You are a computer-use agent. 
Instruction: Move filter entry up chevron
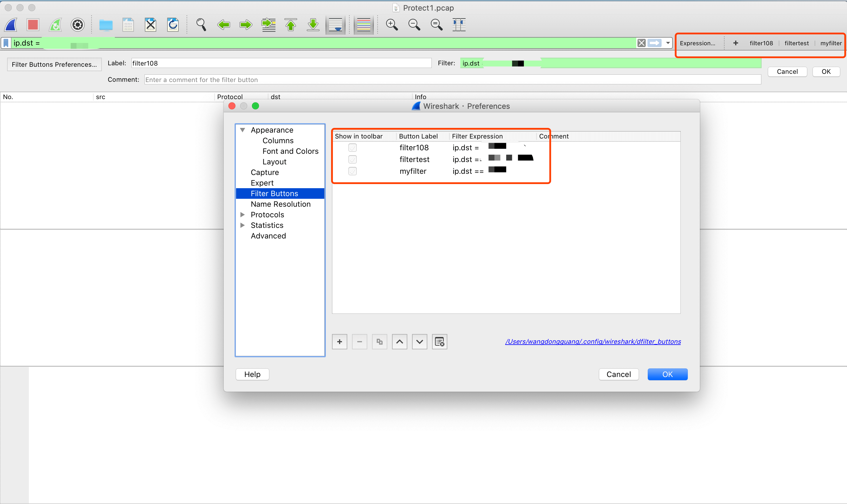coord(400,342)
